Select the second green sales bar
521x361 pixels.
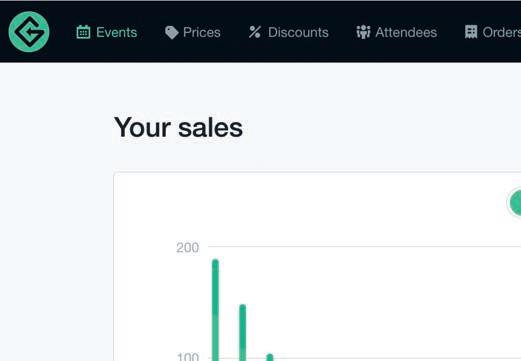click(x=243, y=333)
